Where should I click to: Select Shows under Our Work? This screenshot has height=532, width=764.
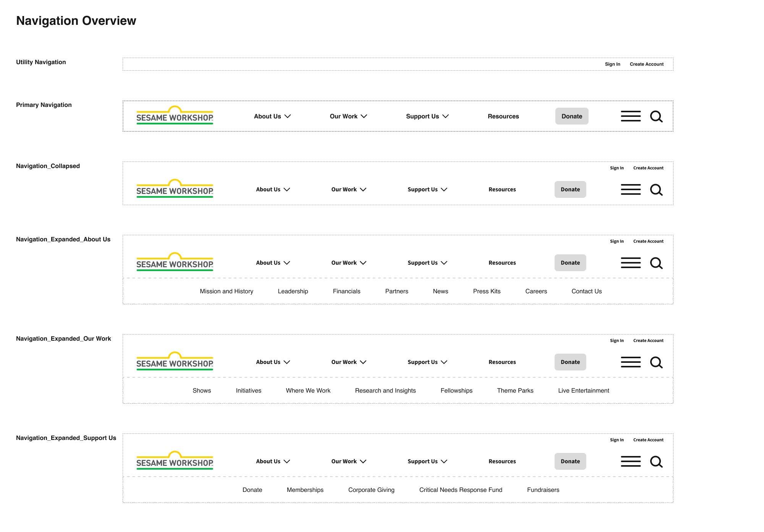pyautogui.click(x=202, y=390)
